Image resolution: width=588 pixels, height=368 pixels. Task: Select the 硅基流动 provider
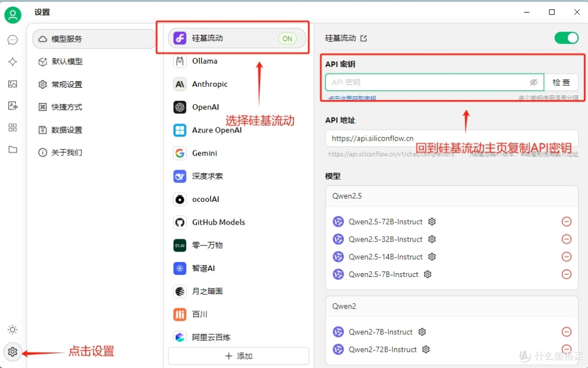pyautogui.click(x=237, y=38)
